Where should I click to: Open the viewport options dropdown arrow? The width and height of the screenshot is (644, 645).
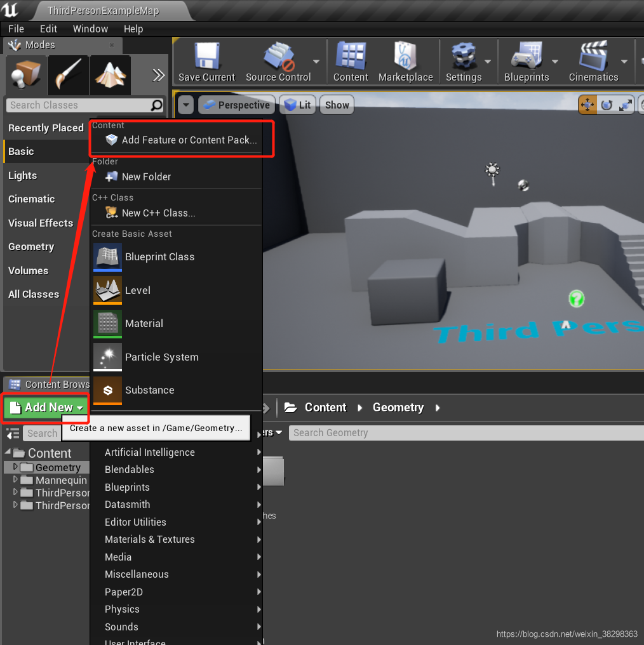click(186, 105)
